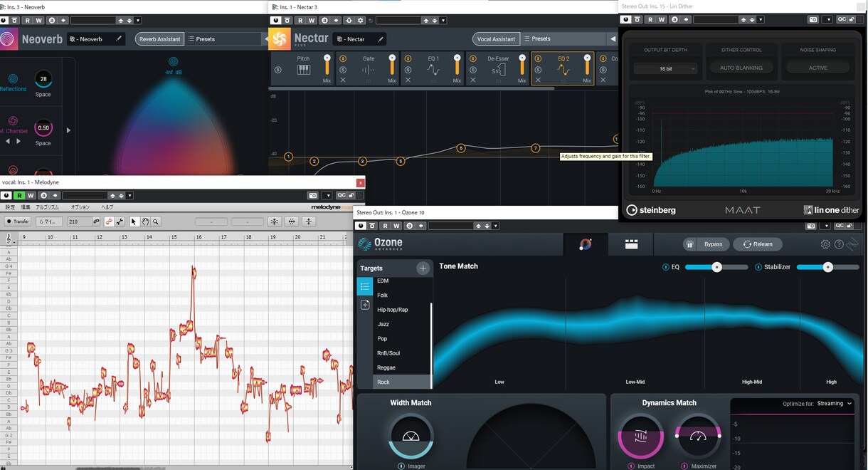
Task: Open the Melodyne 編集 menu
Action: click(25, 207)
